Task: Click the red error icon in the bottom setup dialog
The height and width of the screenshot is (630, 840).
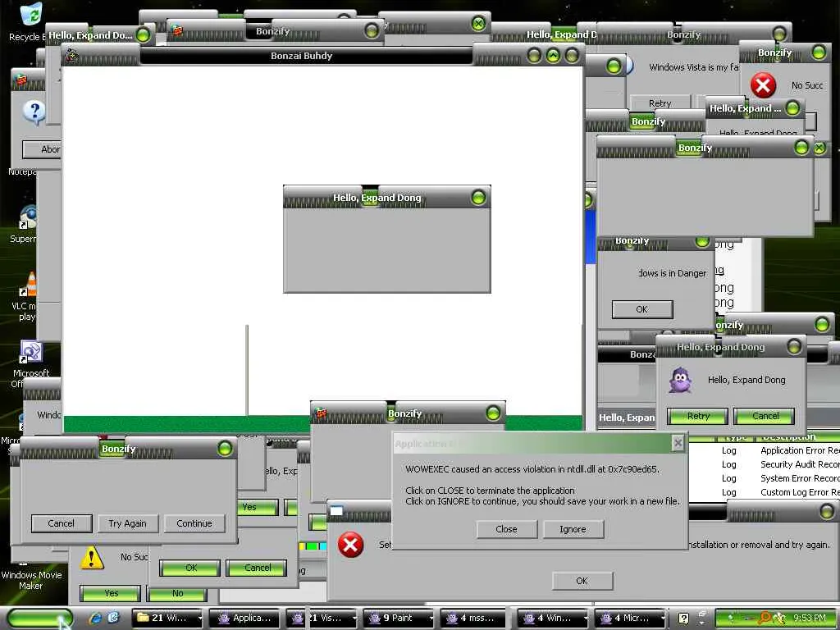Action: (350, 545)
